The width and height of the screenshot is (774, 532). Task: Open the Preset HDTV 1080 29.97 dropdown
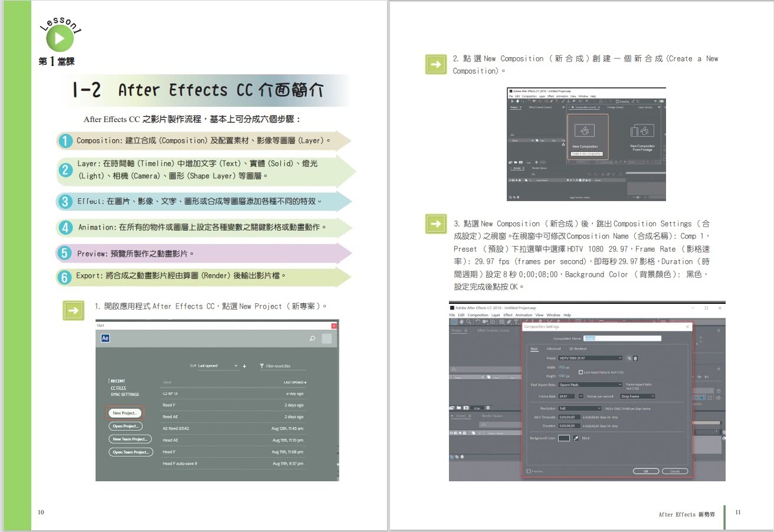(x=591, y=358)
